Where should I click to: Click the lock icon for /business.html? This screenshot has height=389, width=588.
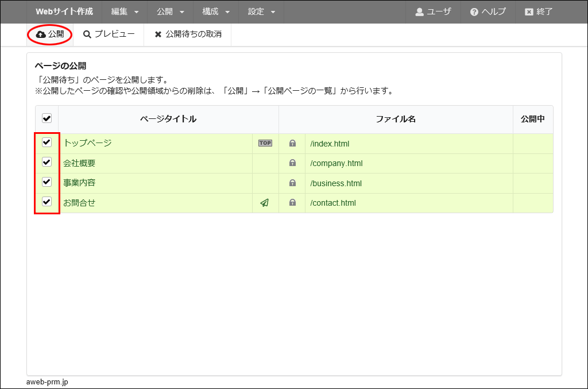click(292, 183)
